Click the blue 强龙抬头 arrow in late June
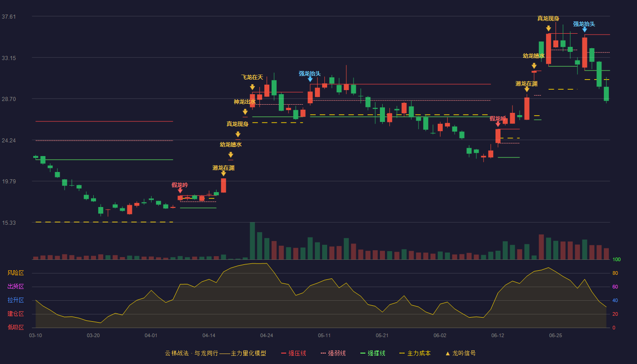The image size is (637, 364). click(585, 30)
